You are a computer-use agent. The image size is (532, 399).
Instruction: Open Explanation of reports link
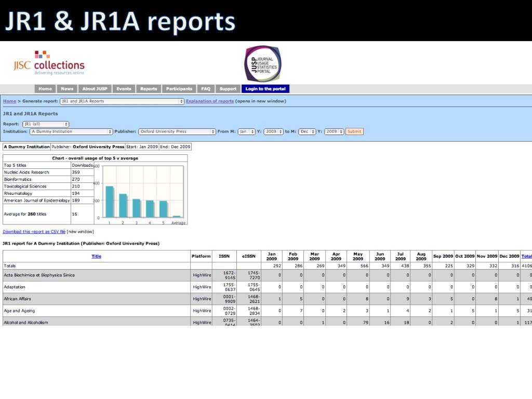click(210, 101)
